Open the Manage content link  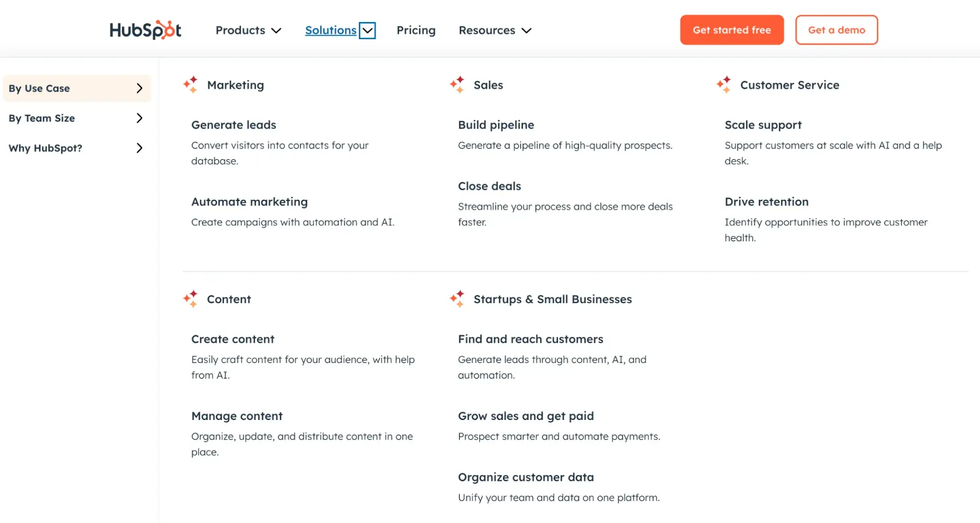pos(237,416)
